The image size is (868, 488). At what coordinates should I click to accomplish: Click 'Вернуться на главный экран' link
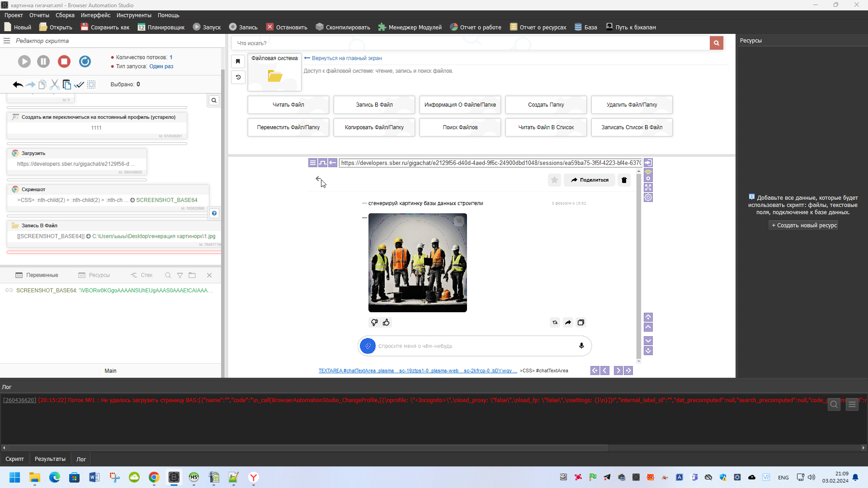click(346, 58)
